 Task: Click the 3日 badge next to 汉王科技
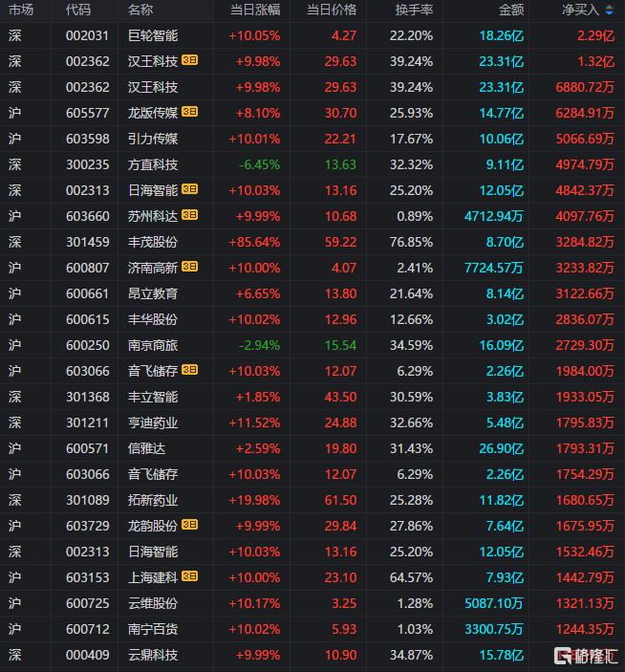tap(190, 60)
